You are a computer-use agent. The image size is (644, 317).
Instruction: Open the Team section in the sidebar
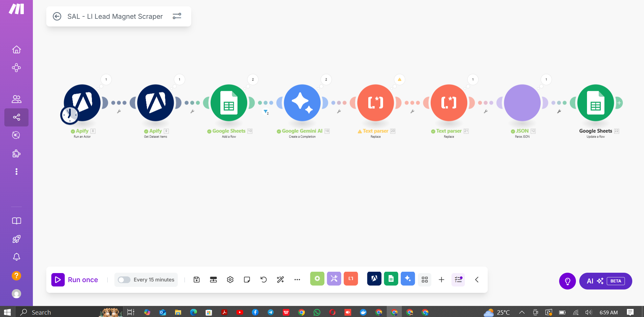(16, 99)
